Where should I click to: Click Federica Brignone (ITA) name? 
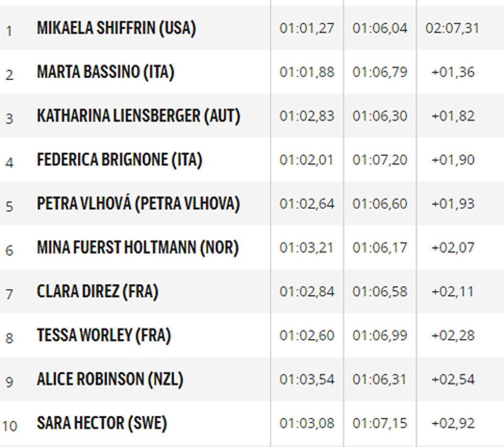(x=120, y=160)
